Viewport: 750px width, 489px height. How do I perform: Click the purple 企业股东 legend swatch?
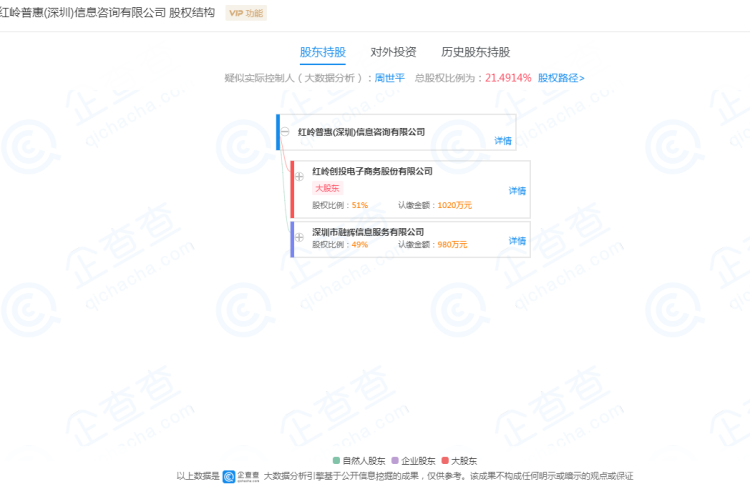click(x=395, y=460)
